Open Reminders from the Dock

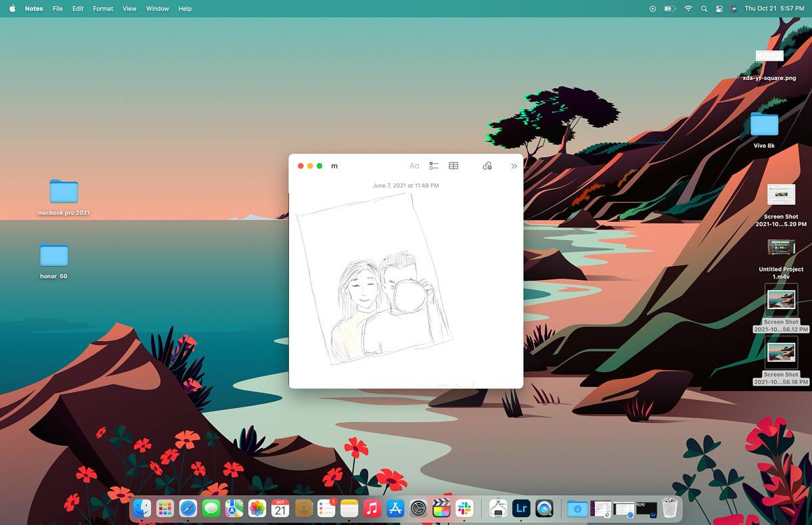coord(326,508)
